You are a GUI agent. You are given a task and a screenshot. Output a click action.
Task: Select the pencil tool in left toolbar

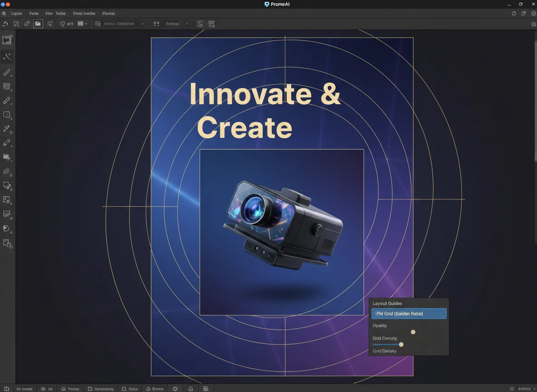click(7, 72)
